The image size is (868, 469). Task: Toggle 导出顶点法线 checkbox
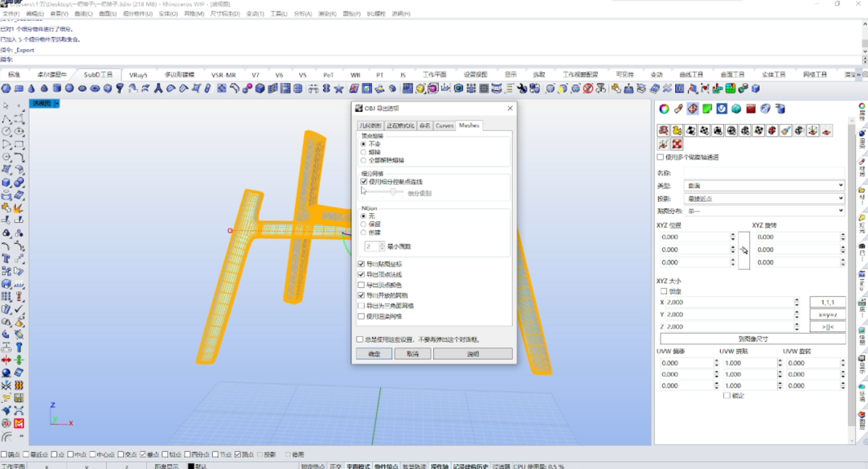pyautogui.click(x=362, y=274)
